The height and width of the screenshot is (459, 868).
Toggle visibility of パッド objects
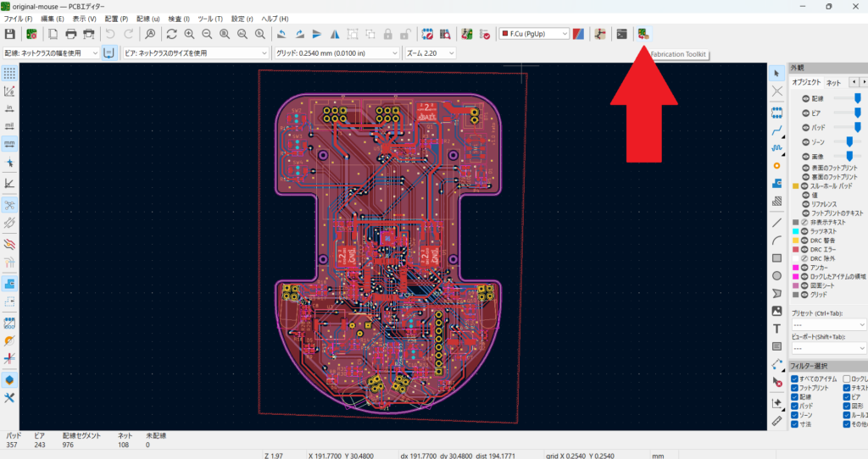805,127
